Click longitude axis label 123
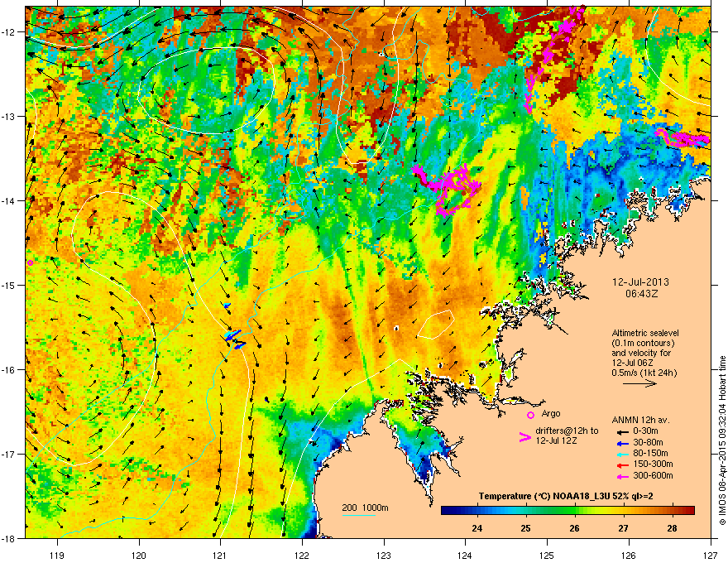Image resolution: width=728 pixels, height=563 pixels. (384, 555)
